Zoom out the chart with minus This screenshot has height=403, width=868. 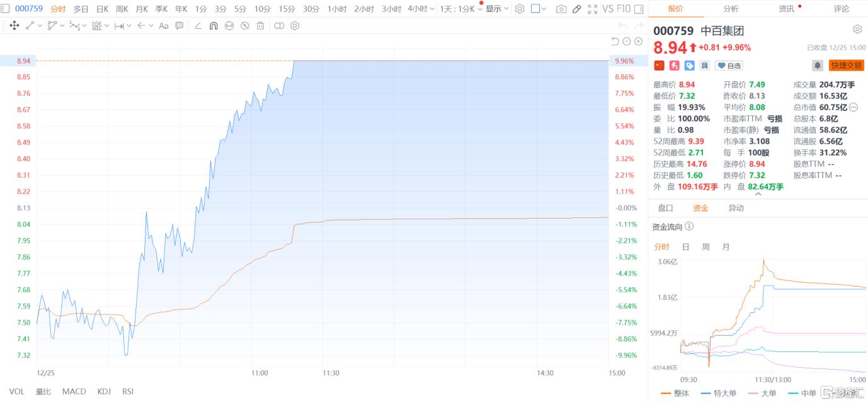tap(627, 42)
